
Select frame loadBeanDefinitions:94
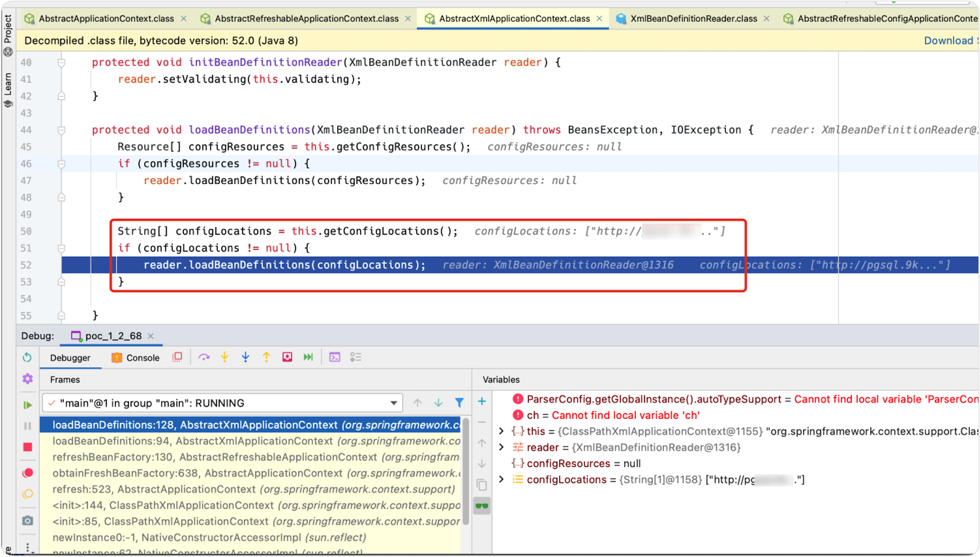pyautogui.click(x=250, y=441)
